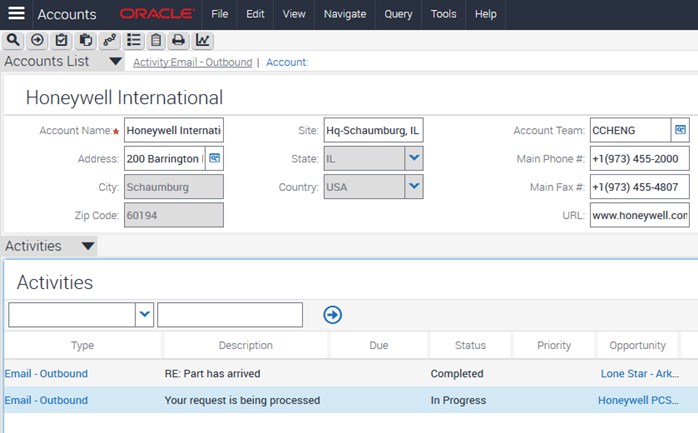Expand the Accounts List dropdown triangle
The height and width of the screenshot is (433, 698).
point(116,61)
